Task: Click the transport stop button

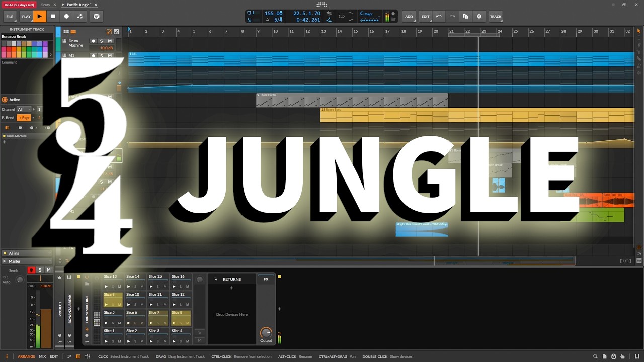Action: 53,16
